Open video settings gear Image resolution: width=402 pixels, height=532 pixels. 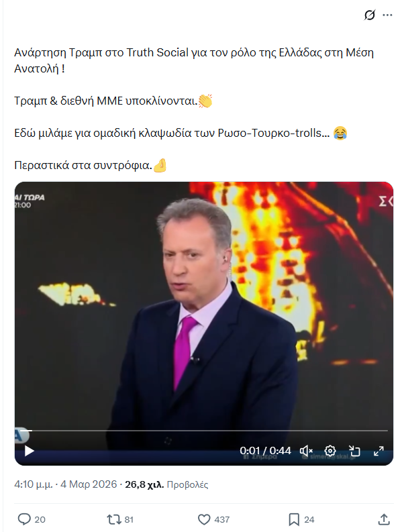point(330,451)
